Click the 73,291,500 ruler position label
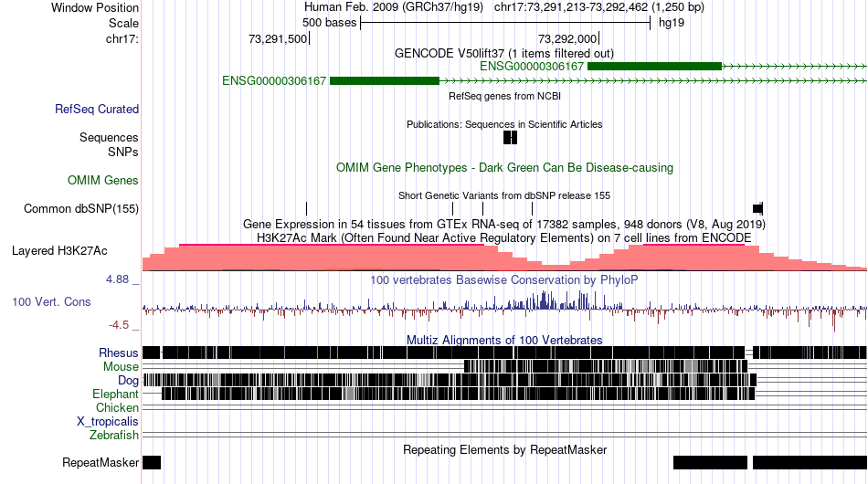The width and height of the screenshot is (868, 484). pos(278,38)
